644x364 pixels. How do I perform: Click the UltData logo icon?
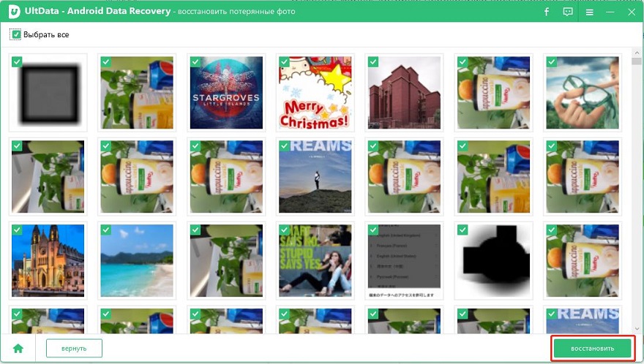[14, 12]
